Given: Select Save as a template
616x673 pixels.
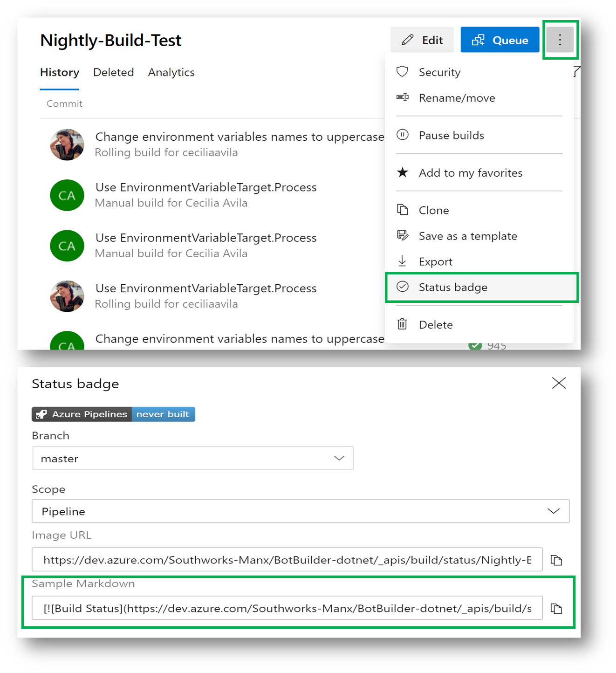Looking at the screenshot, I should pyautogui.click(x=479, y=236).
